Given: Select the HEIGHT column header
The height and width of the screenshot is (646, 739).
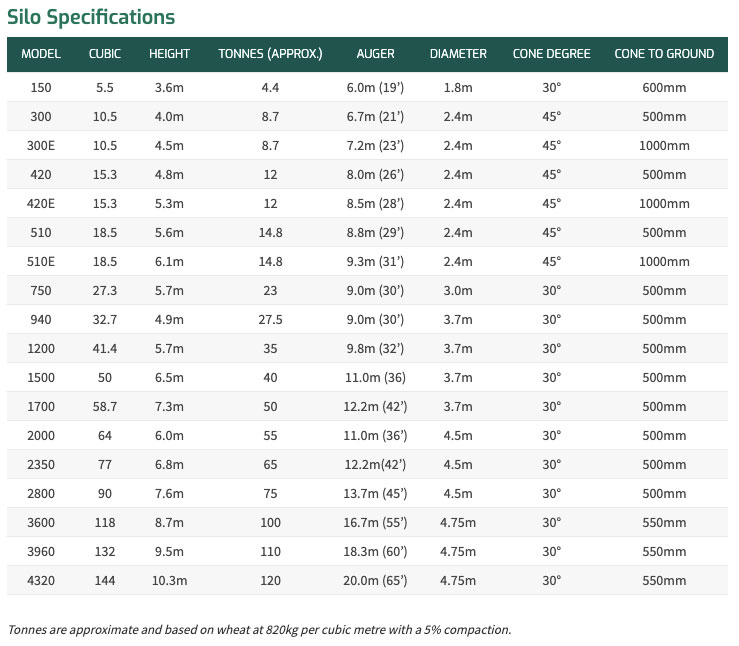Looking at the screenshot, I should [x=170, y=54].
